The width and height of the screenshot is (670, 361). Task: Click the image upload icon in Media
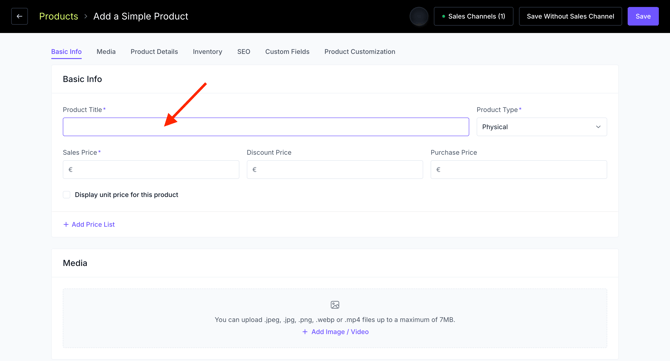(335, 305)
